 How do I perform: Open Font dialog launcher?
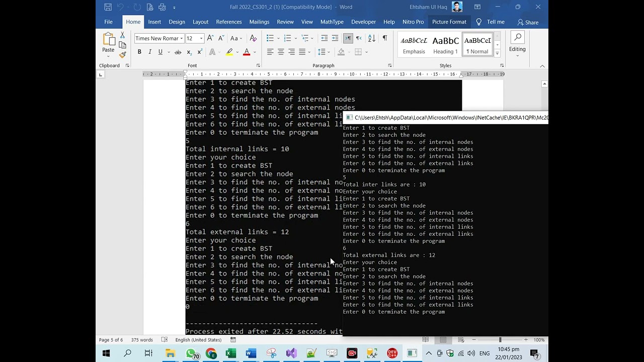click(x=258, y=65)
